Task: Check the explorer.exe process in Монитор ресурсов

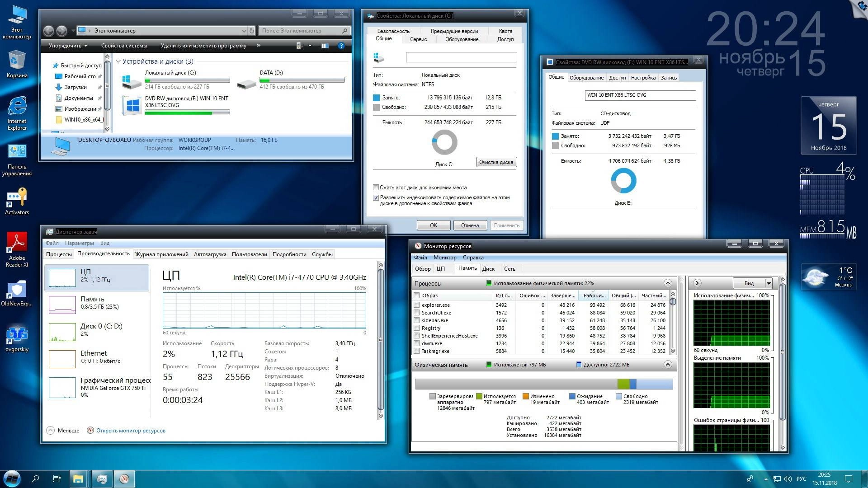Action: pyautogui.click(x=416, y=305)
